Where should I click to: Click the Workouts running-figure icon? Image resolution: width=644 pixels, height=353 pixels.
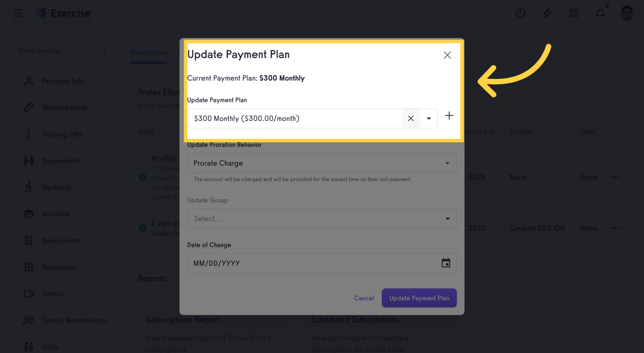28,187
